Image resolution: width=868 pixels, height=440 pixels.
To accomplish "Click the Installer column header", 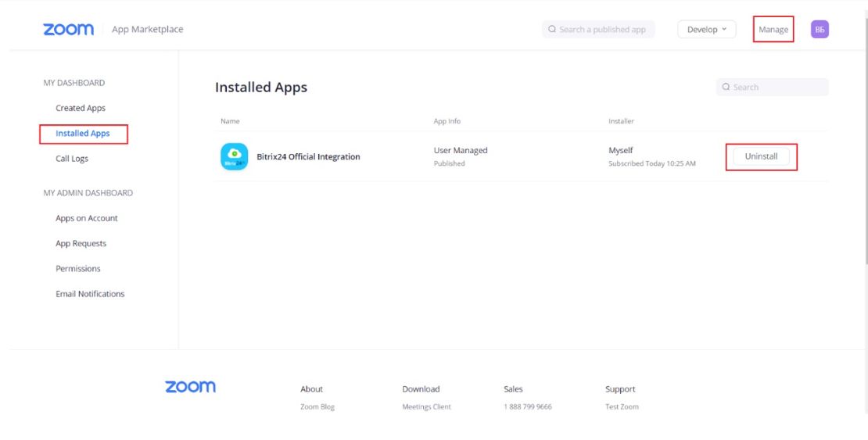I will pyautogui.click(x=621, y=121).
